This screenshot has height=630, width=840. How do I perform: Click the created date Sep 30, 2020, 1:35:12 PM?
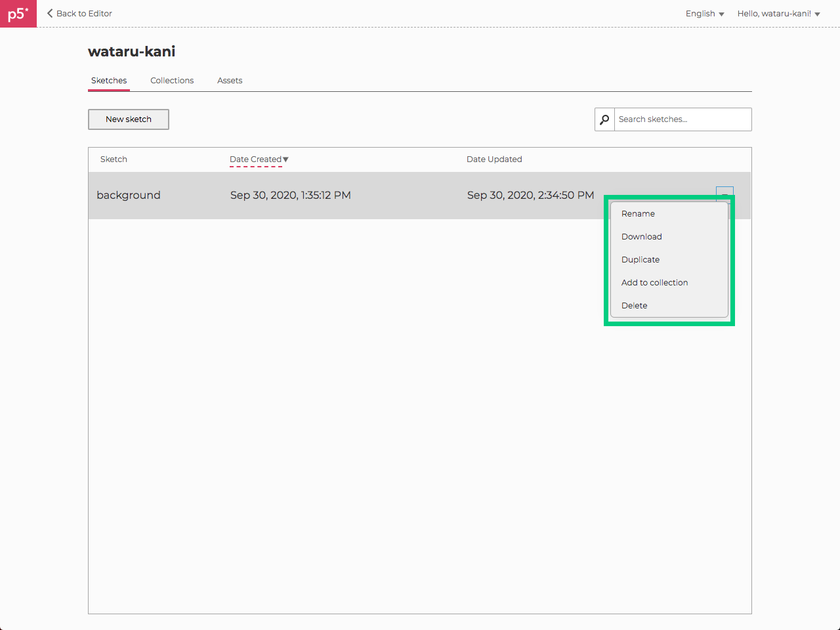(x=291, y=196)
